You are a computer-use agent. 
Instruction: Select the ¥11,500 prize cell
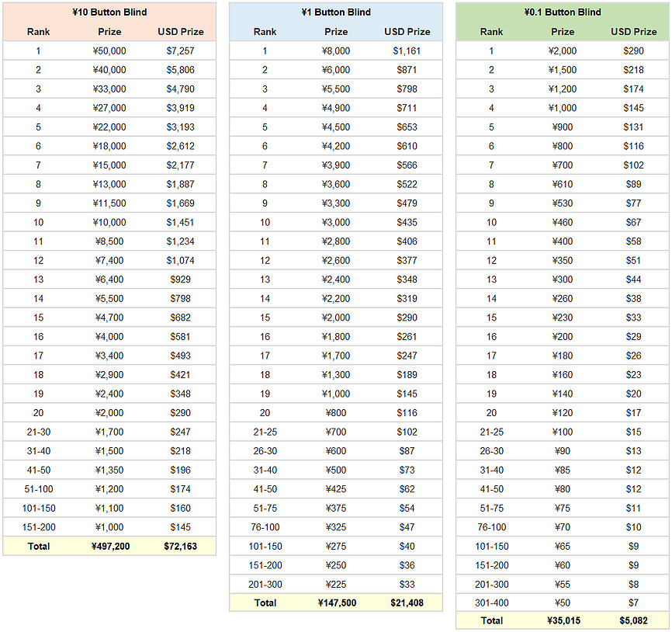click(109, 203)
